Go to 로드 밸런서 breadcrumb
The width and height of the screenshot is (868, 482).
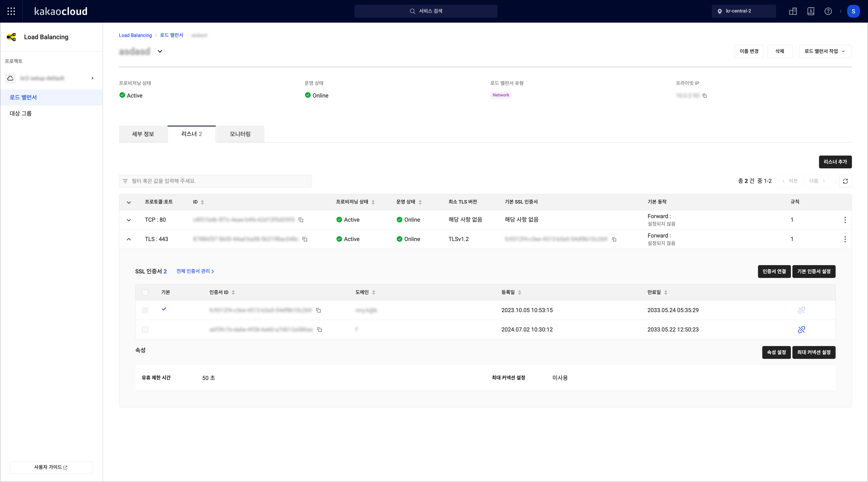[172, 35]
